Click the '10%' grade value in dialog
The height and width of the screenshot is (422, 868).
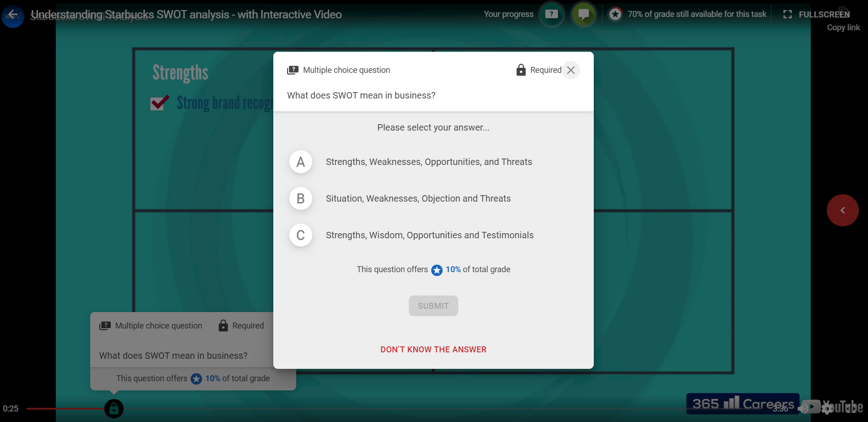(x=453, y=269)
